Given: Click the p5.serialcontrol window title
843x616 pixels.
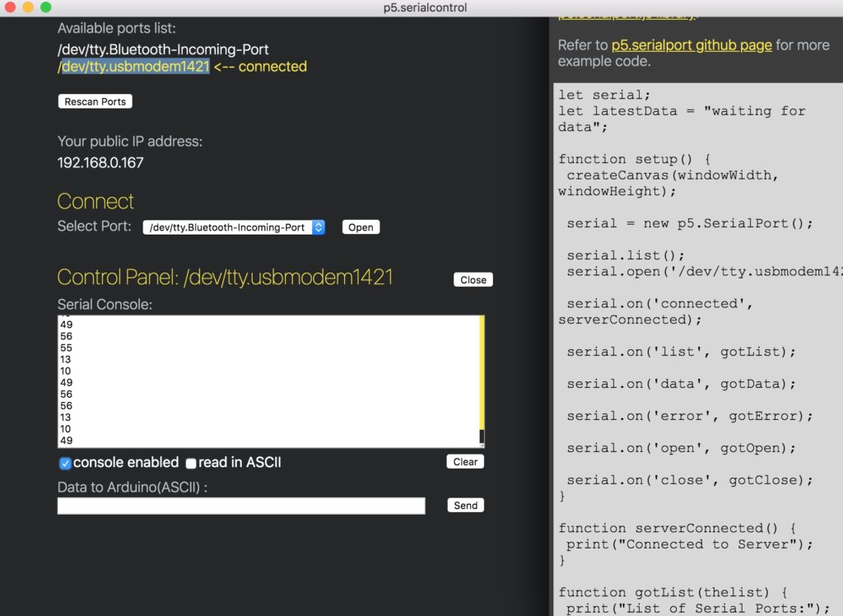Looking at the screenshot, I should tap(425, 7).
